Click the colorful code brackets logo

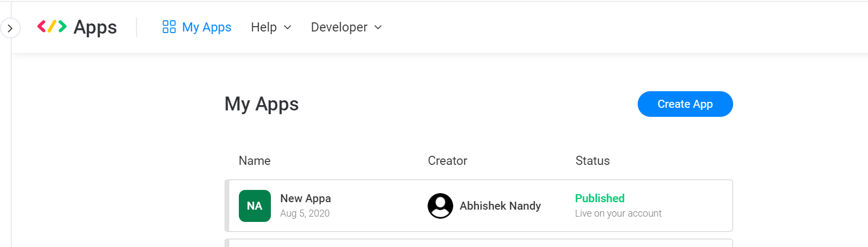(x=52, y=26)
